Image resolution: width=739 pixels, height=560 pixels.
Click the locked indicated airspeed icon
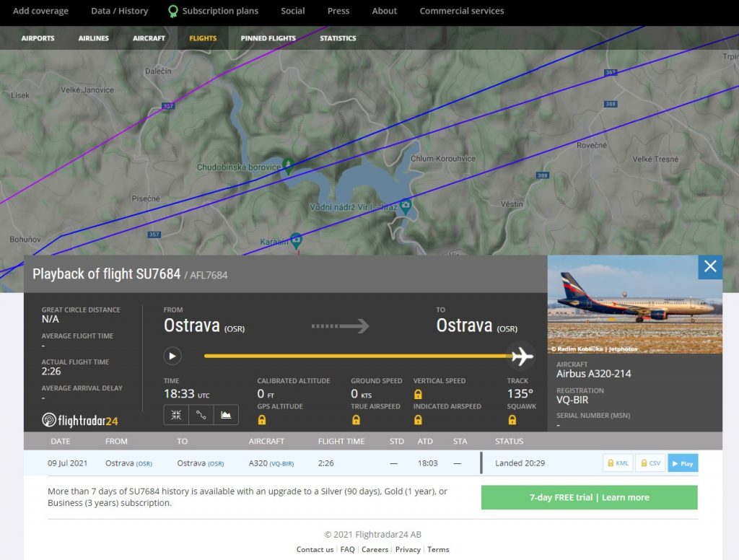pyautogui.click(x=418, y=420)
